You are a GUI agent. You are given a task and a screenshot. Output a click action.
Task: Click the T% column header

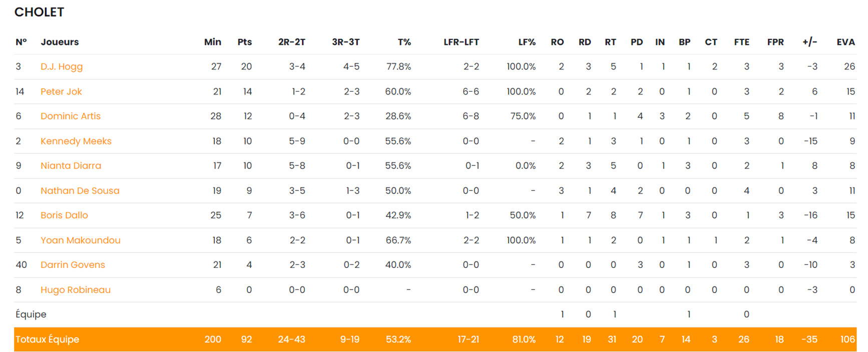[404, 42]
